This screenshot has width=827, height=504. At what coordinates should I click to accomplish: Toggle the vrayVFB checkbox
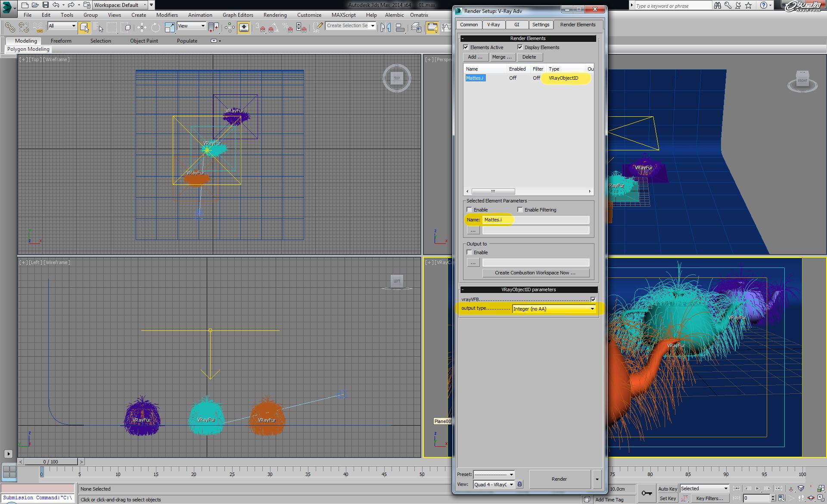[x=593, y=299]
